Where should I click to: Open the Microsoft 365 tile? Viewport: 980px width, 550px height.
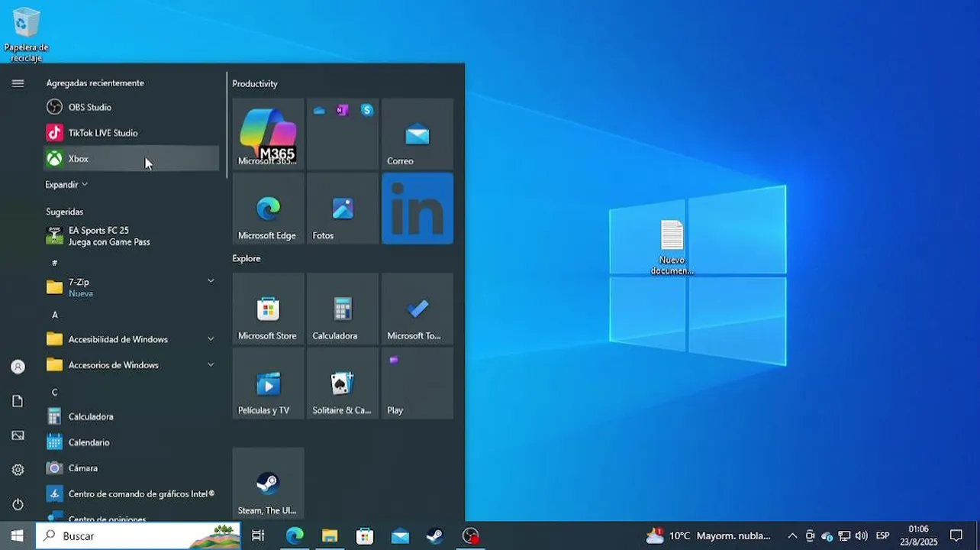coord(268,134)
